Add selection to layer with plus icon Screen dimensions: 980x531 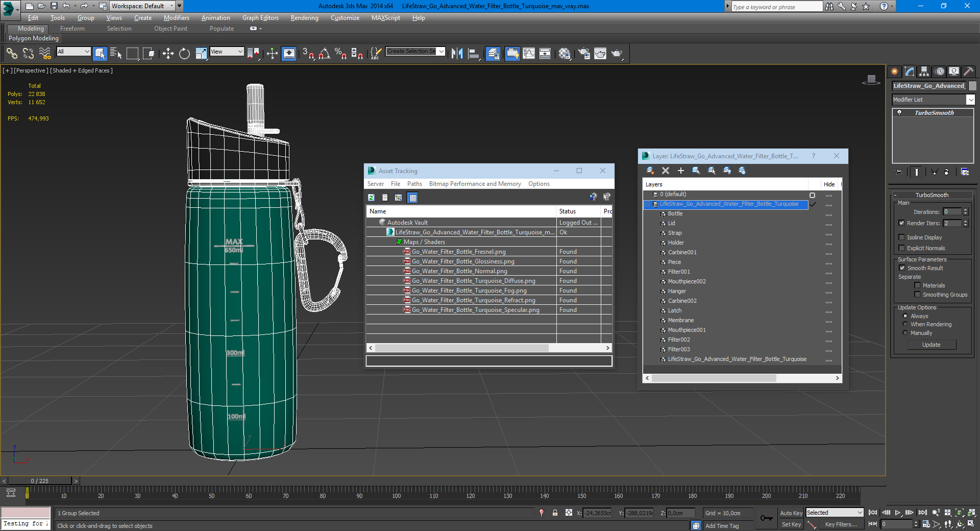click(681, 171)
